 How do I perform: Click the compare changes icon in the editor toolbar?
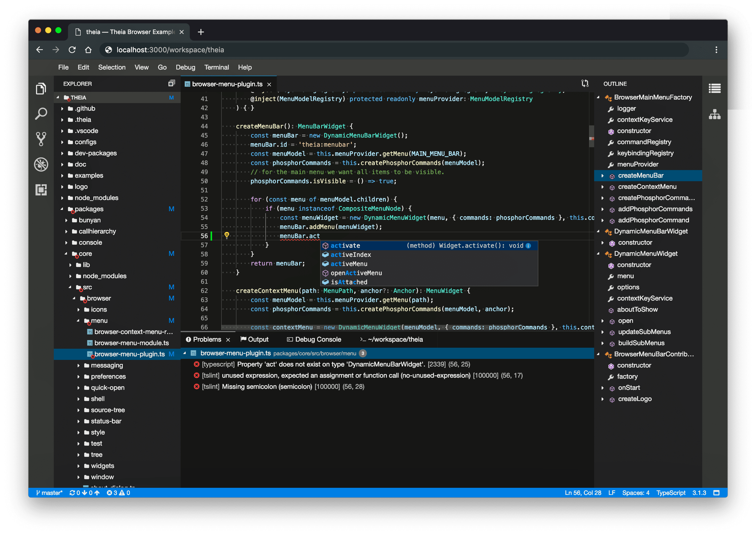pos(585,84)
